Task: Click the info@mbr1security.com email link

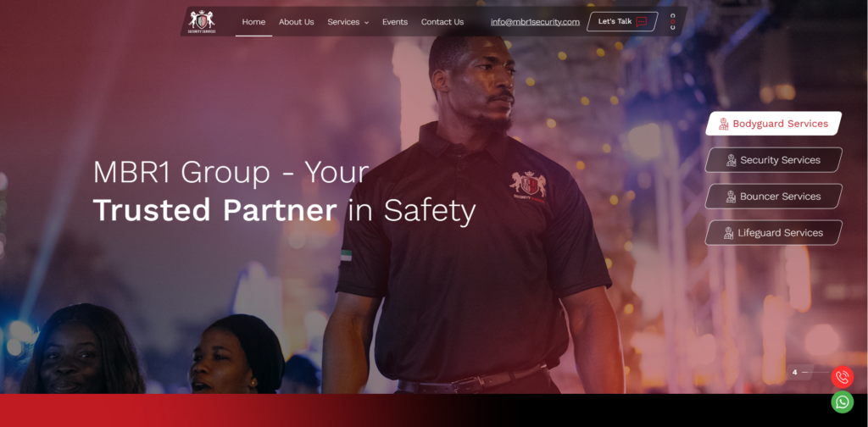Action: click(x=536, y=22)
